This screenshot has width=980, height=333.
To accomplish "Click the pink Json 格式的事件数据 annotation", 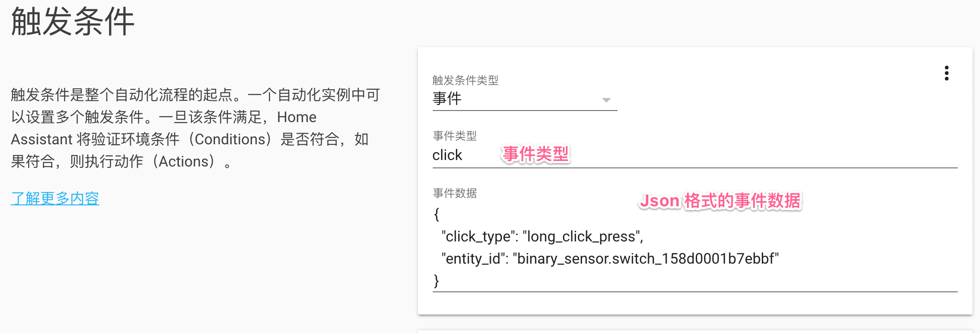I will click(720, 201).
